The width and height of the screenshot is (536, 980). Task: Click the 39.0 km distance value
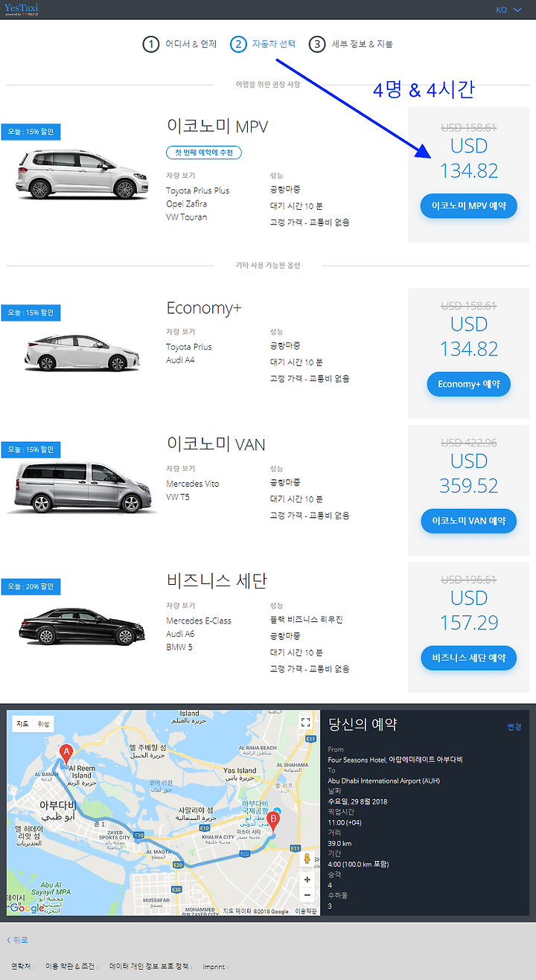click(x=339, y=844)
